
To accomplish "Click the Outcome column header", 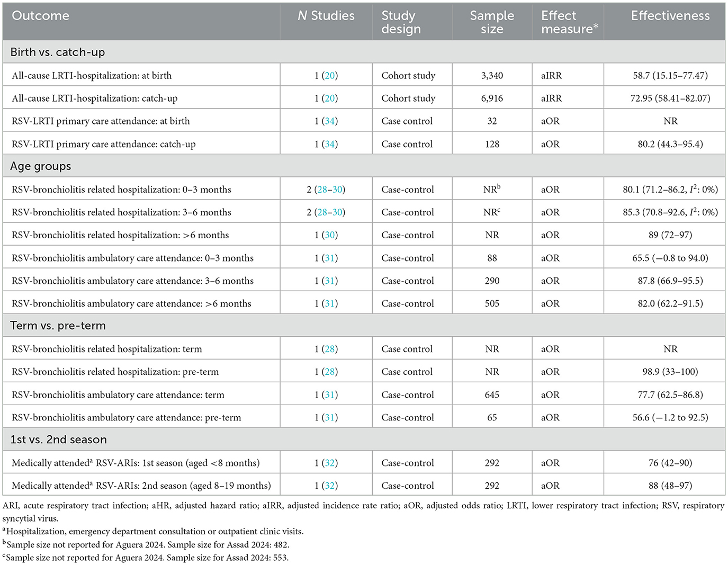I will click(40, 16).
